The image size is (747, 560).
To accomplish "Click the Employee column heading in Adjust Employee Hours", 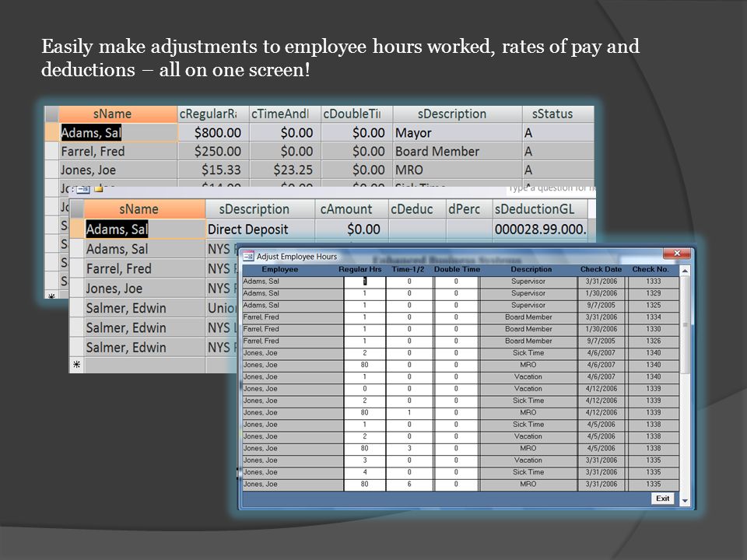I will click(279, 269).
